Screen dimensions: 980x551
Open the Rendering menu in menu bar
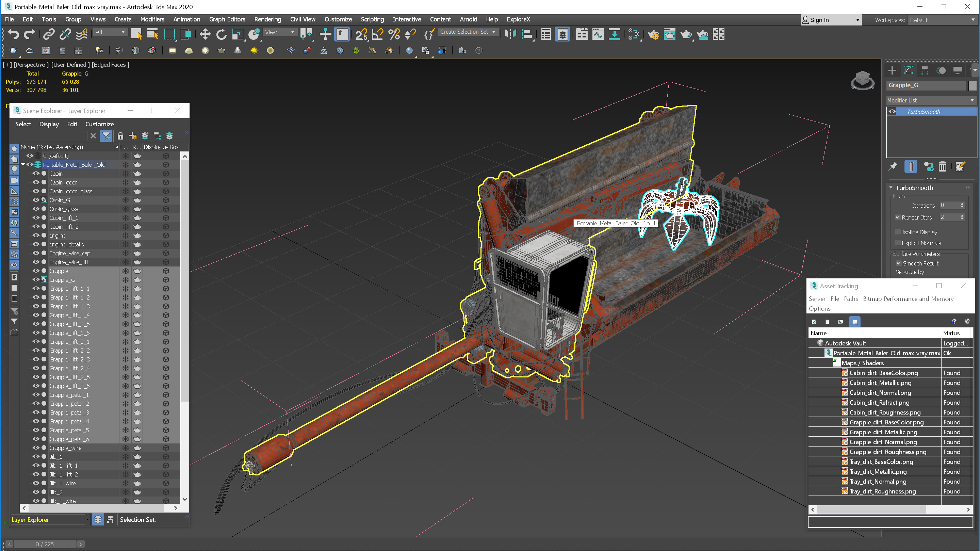266,19
